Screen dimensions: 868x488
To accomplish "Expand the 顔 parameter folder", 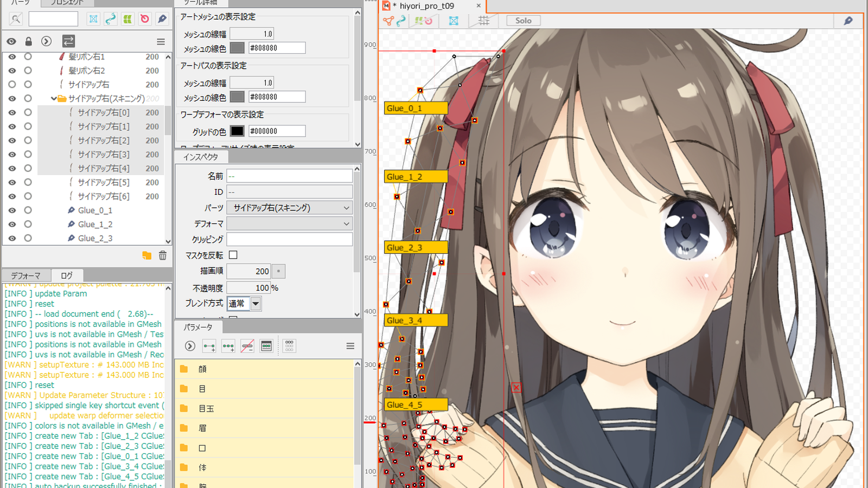I will coord(184,369).
